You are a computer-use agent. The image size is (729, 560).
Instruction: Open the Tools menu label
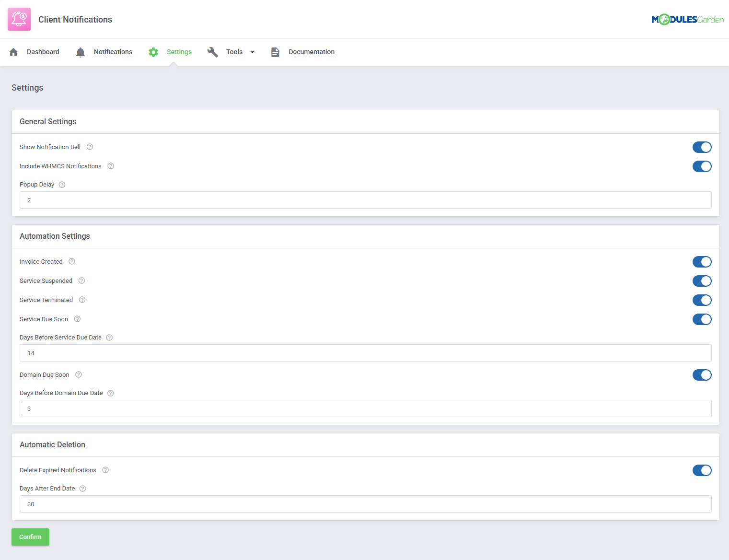coord(234,52)
